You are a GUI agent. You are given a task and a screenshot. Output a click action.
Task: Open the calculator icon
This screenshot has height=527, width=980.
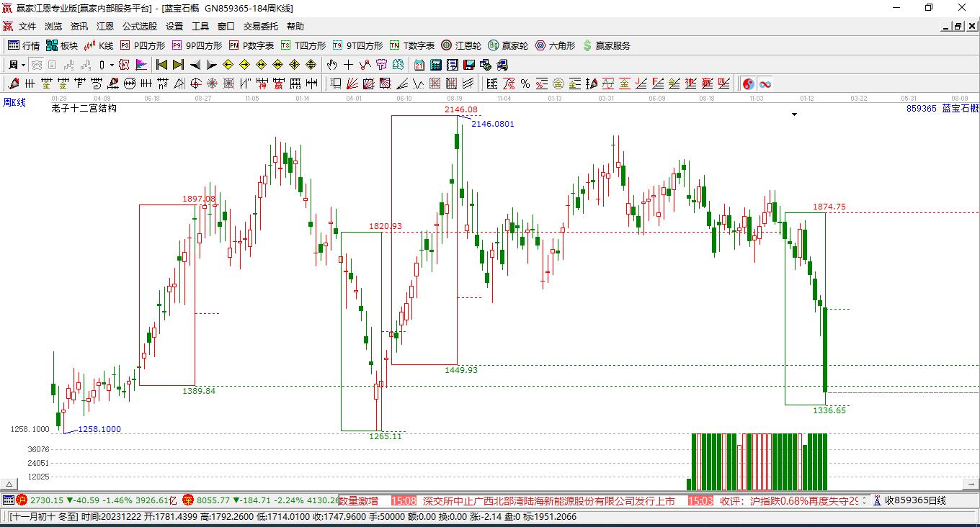(435, 65)
